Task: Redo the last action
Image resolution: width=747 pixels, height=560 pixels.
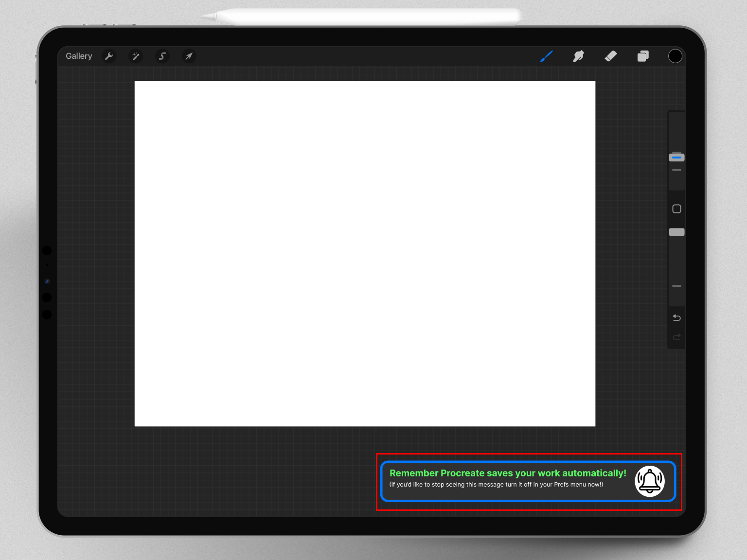Action: pyautogui.click(x=676, y=337)
